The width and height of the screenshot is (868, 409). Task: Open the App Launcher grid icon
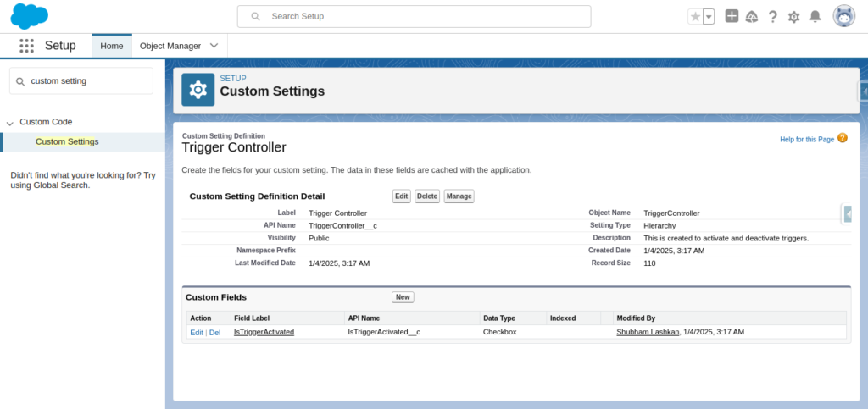[x=26, y=46]
